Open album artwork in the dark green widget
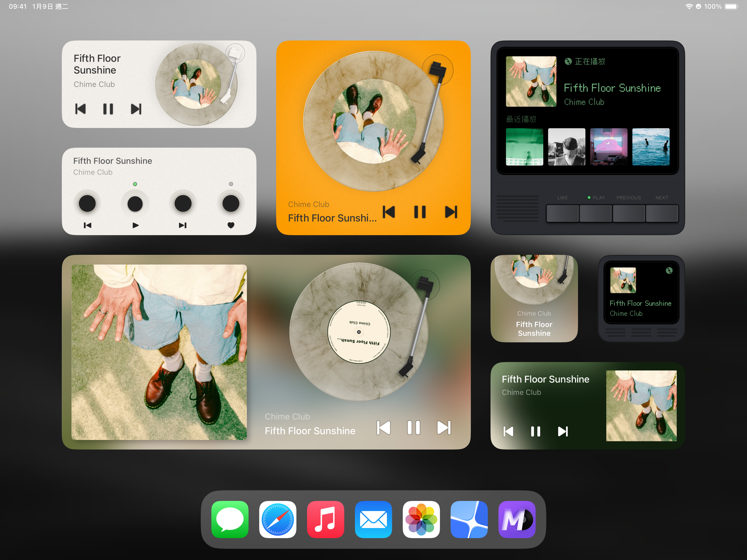The height and width of the screenshot is (560, 747). point(641,406)
